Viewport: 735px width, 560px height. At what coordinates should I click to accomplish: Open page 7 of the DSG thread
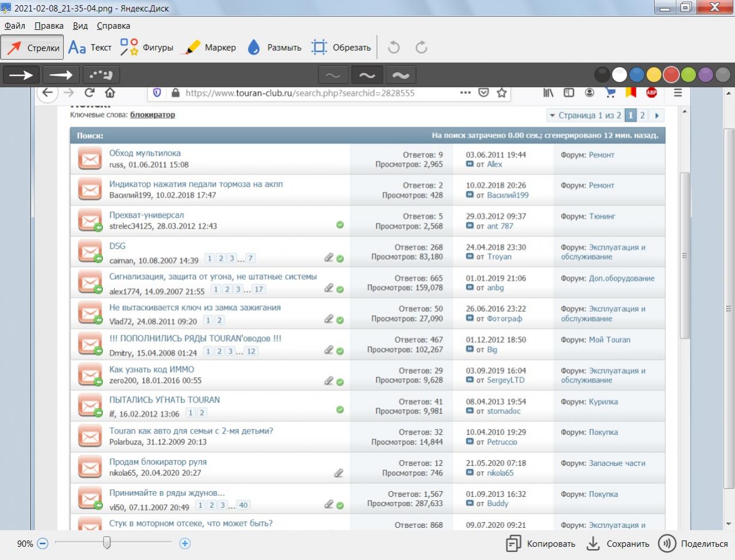251,258
